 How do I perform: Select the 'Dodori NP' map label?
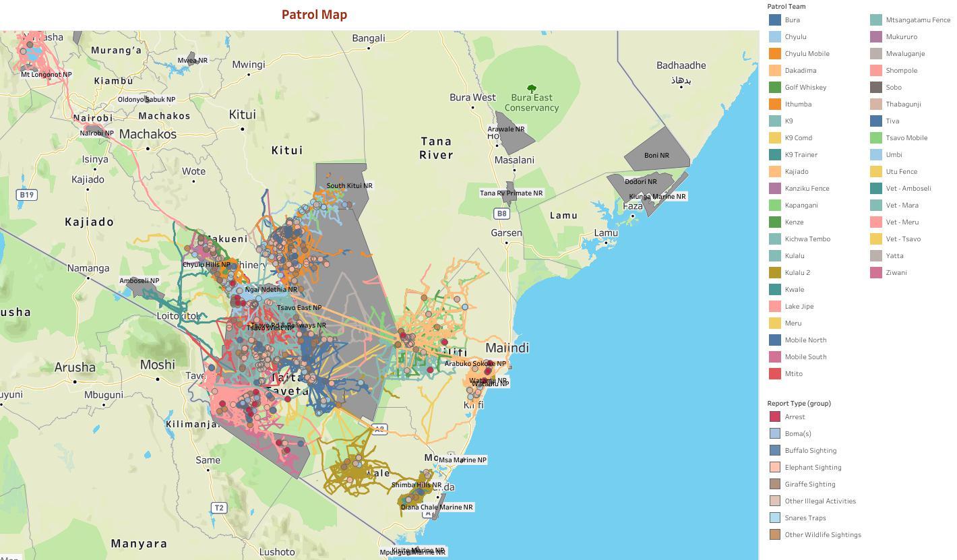(641, 182)
